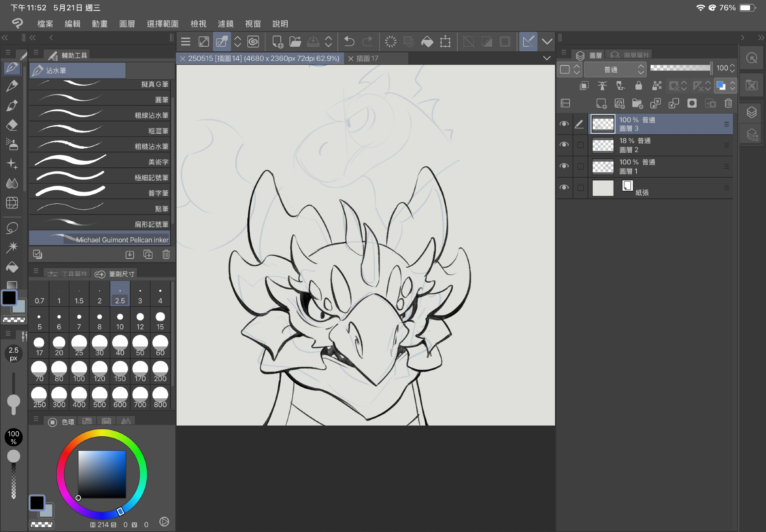Image resolution: width=766 pixels, height=532 pixels.
Task: Click the Undo arrow in command bar
Action: [349, 41]
